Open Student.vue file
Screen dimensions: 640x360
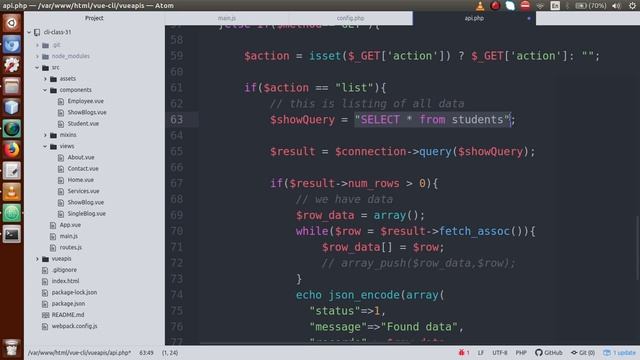(x=83, y=124)
